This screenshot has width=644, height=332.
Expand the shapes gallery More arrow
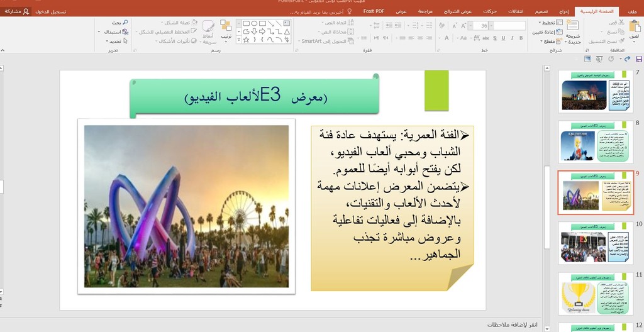(238, 40)
